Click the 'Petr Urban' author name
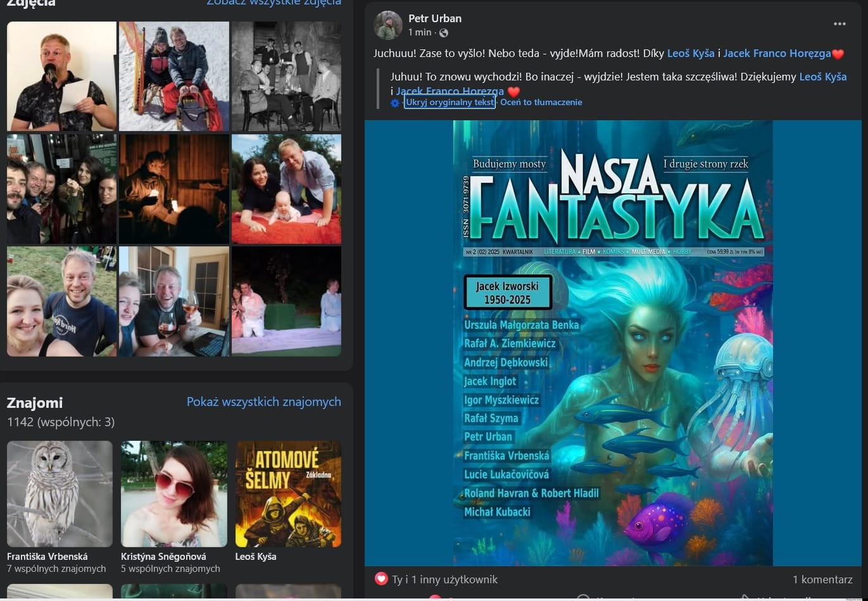The width and height of the screenshot is (868, 601). (x=434, y=18)
